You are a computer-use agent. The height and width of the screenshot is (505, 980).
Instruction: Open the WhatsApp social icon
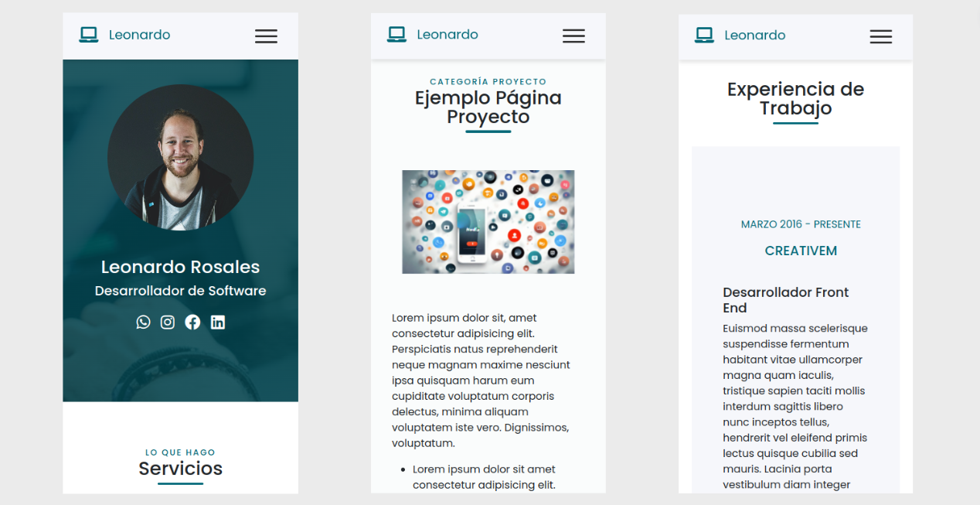click(143, 322)
